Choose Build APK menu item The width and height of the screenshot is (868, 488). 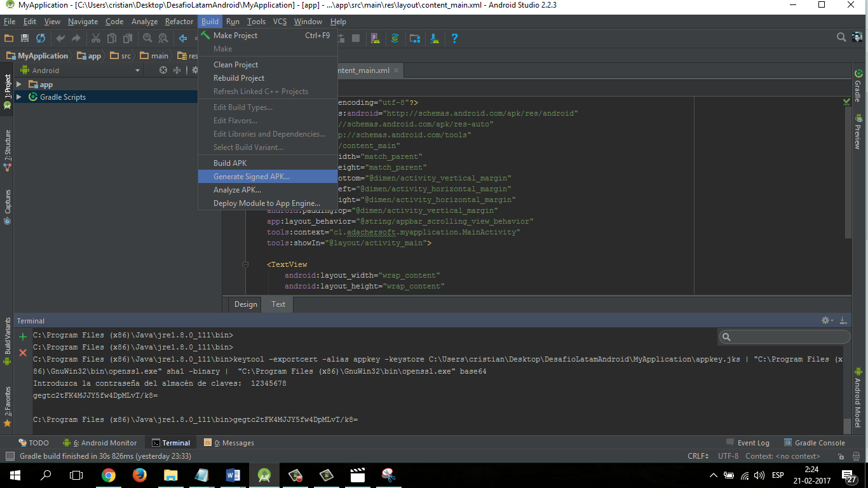click(268, 163)
